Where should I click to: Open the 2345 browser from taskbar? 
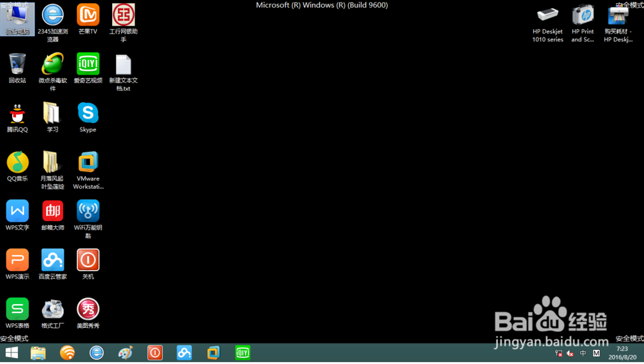97,352
